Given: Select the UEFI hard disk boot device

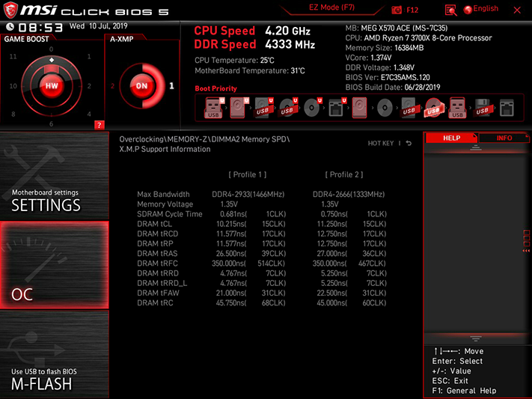Looking at the screenshot, I should coord(239,108).
